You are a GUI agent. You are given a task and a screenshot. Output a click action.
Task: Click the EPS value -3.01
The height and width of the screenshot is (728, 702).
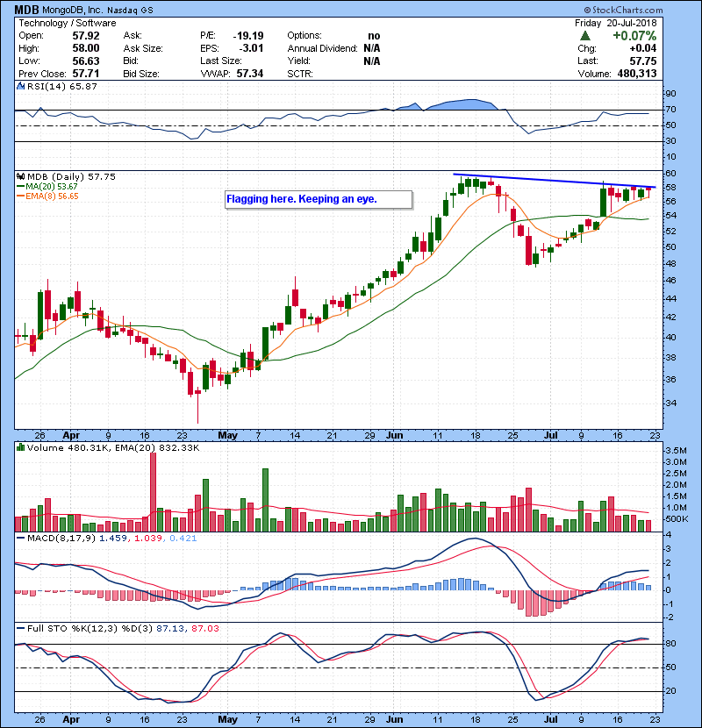[251, 48]
